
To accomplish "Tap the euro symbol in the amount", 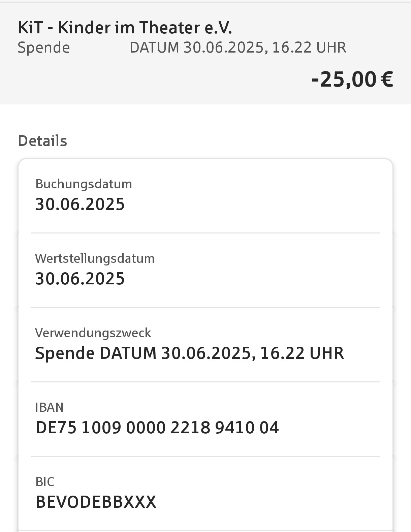I will pyautogui.click(x=387, y=80).
